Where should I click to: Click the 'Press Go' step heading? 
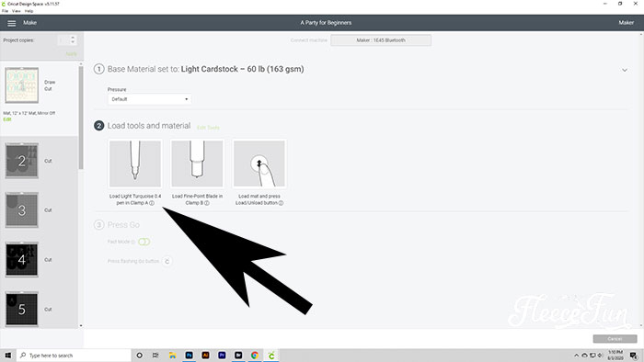coord(123,225)
